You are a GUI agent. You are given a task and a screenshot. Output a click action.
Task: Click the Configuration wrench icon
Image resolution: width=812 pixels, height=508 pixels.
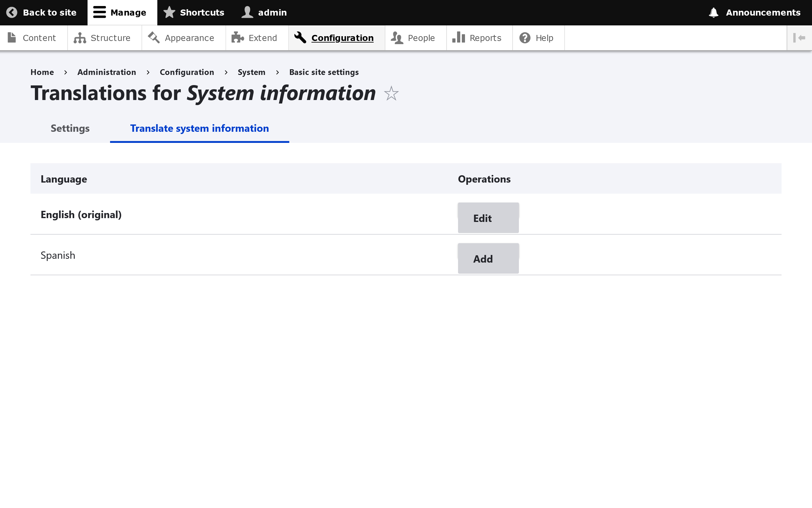click(x=300, y=38)
